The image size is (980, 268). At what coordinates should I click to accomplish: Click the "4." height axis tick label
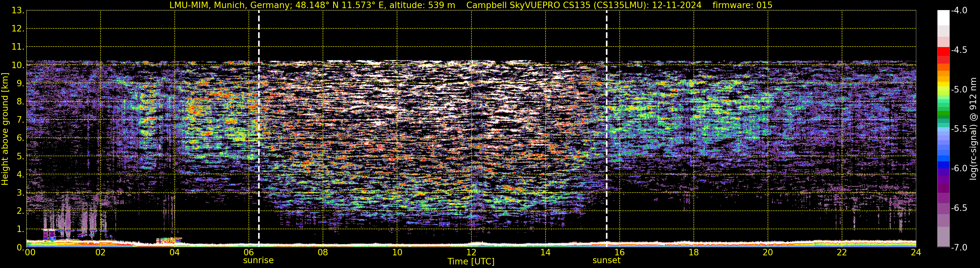[x=20, y=175]
